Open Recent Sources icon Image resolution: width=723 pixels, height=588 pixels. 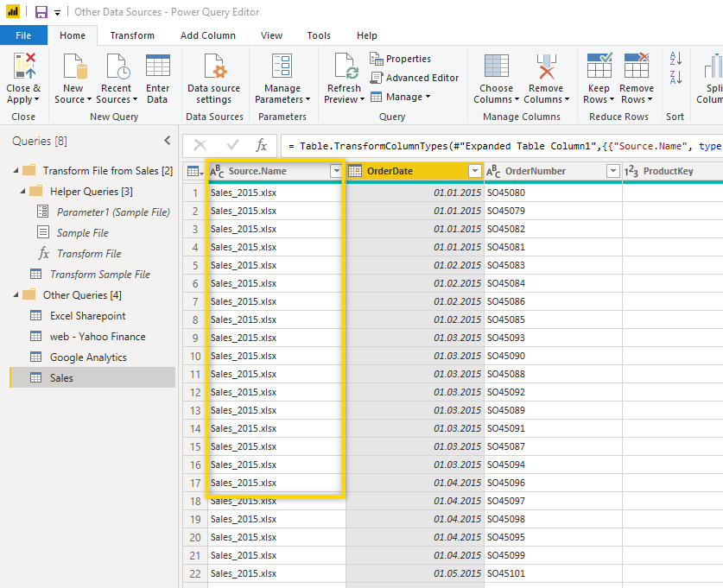point(117,66)
